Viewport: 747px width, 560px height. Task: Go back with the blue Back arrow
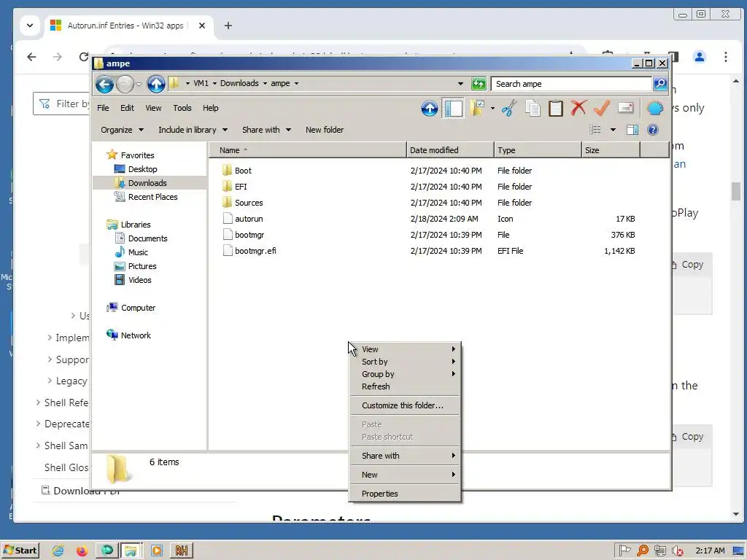104,85
